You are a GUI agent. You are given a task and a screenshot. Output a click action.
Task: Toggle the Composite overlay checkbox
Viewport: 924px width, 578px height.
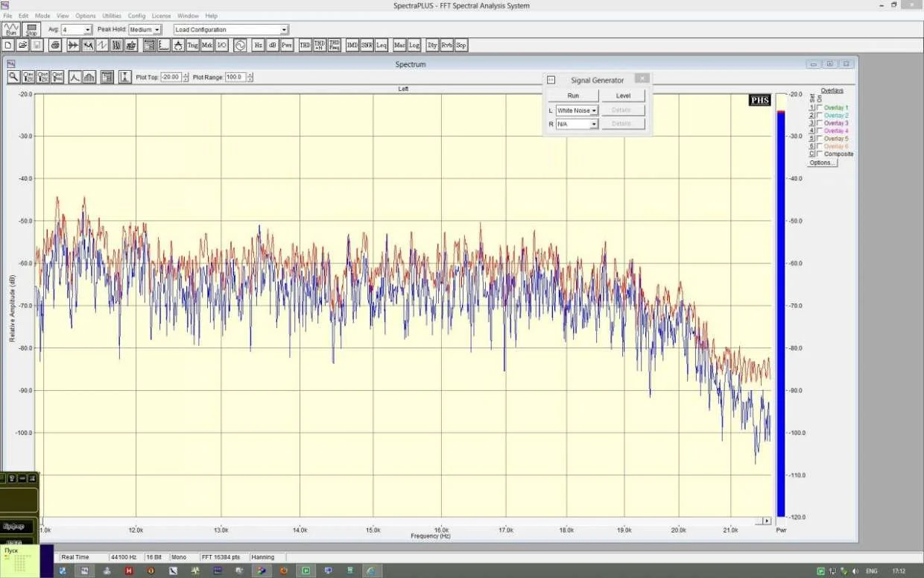tap(820, 154)
